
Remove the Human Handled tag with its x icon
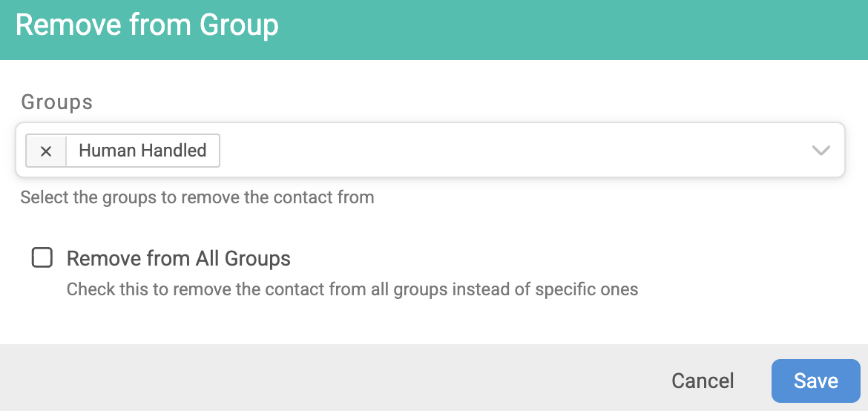pos(46,151)
